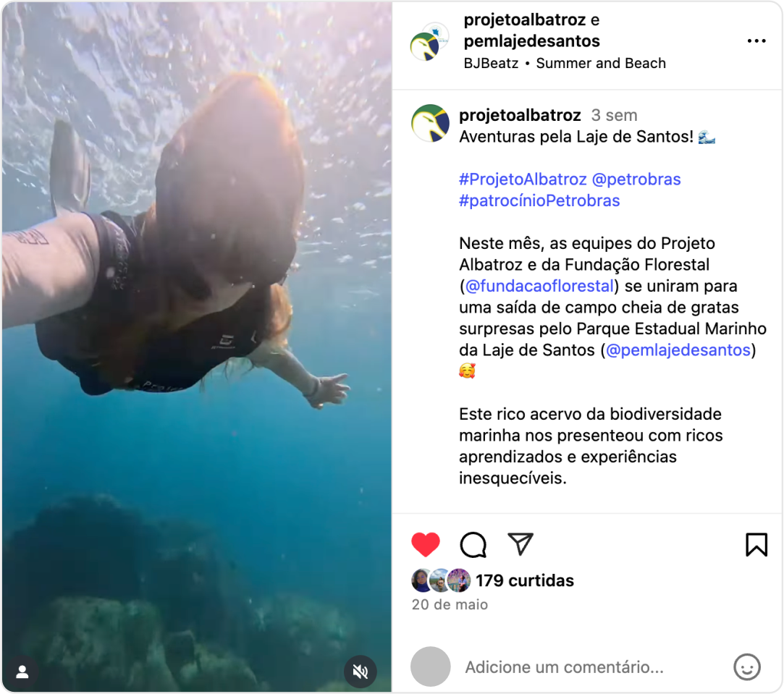Viewport: 784px width, 694px height.
Task: Show tagged people icon on video
Action: tap(22, 672)
